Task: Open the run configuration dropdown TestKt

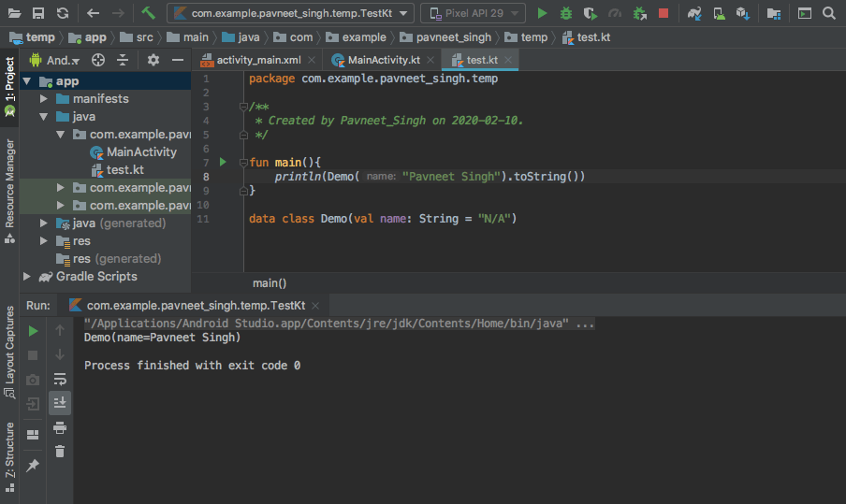Action: (x=290, y=13)
